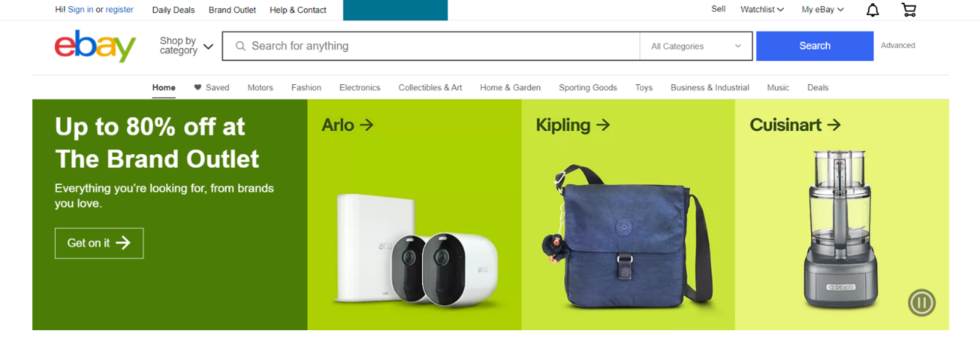The width and height of the screenshot is (980, 348).
Task: Click the Get on it button
Action: tap(99, 243)
